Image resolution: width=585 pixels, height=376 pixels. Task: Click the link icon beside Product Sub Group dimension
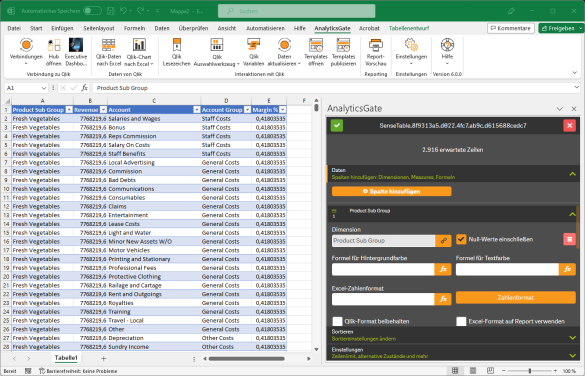point(443,241)
